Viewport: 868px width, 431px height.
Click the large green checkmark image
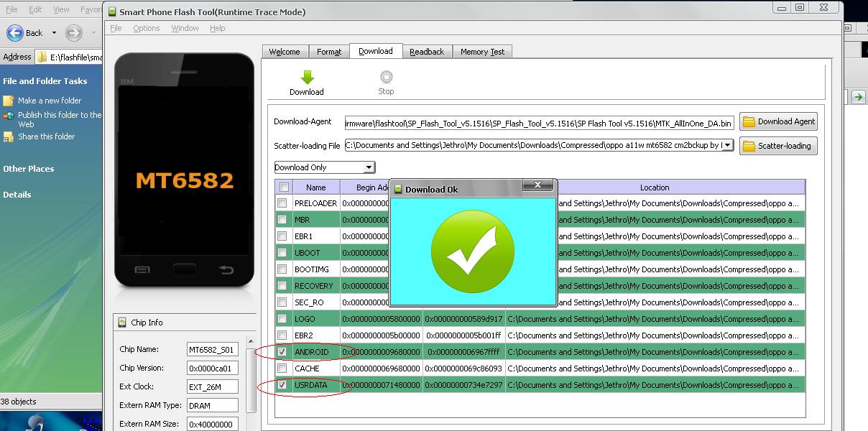coord(473,251)
